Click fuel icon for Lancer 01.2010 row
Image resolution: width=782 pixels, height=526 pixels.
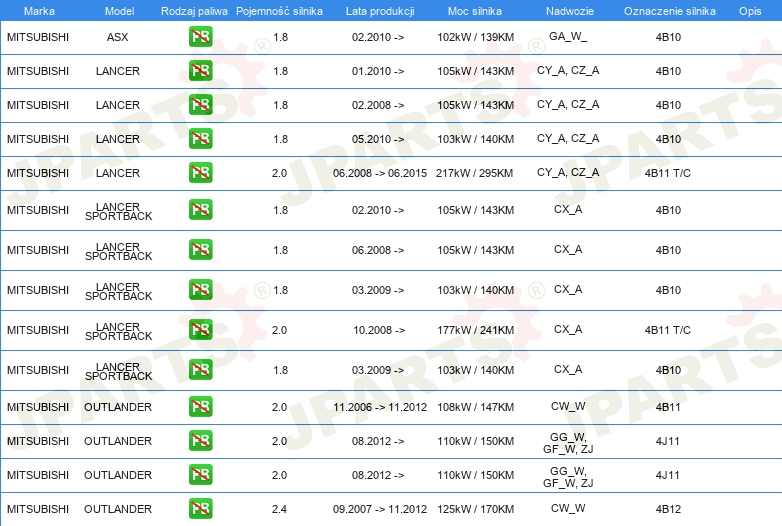[200, 71]
